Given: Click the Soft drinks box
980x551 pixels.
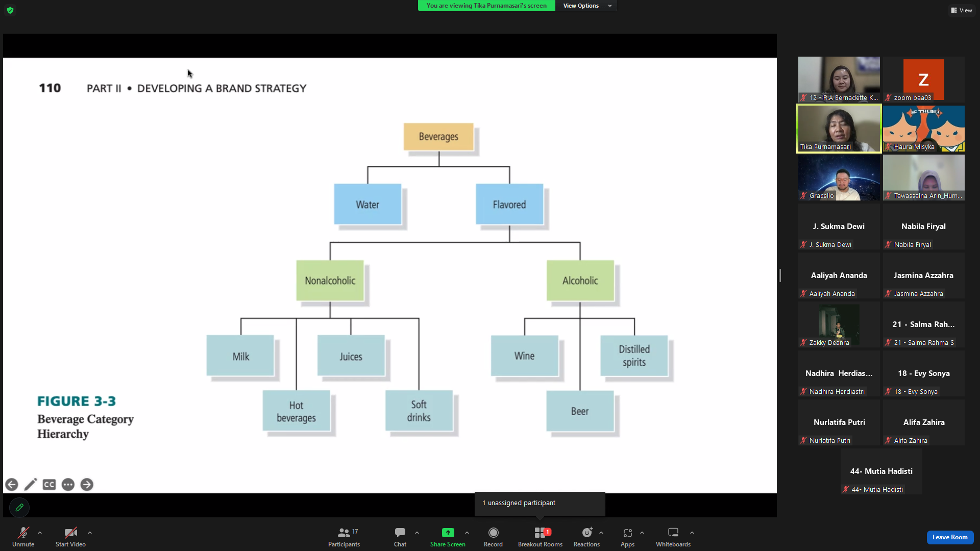Looking at the screenshot, I should 419,411.
